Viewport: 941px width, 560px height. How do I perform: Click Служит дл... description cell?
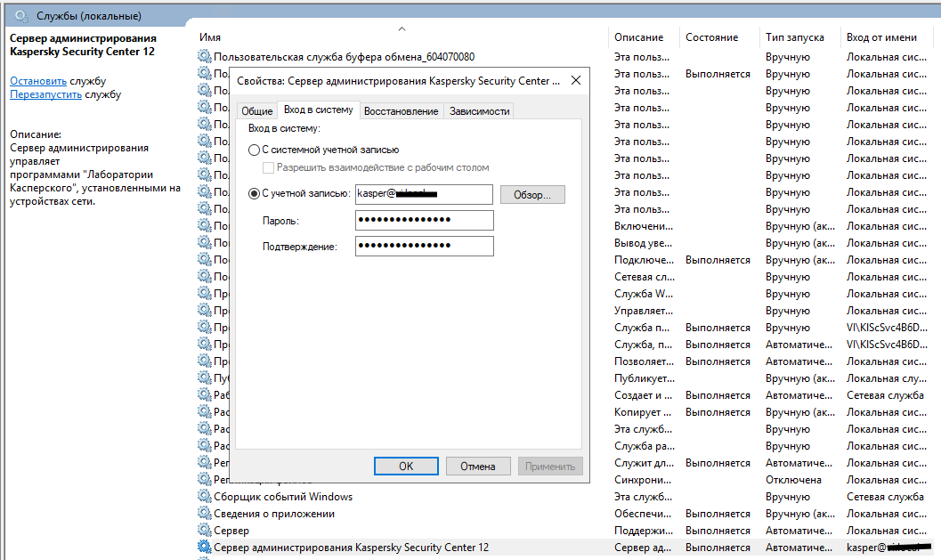pos(644,463)
